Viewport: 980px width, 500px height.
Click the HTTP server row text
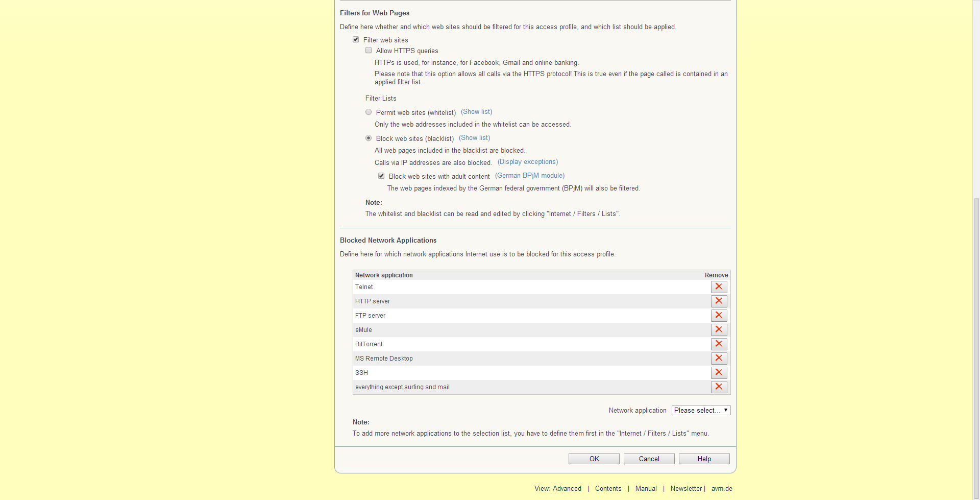(373, 301)
